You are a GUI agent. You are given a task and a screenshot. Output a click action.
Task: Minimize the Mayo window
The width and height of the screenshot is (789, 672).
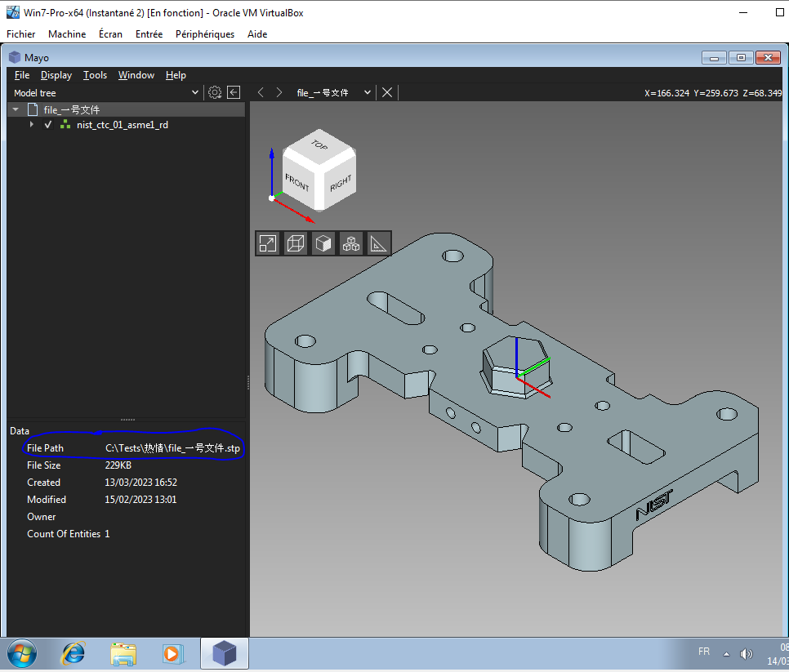[714, 58]
